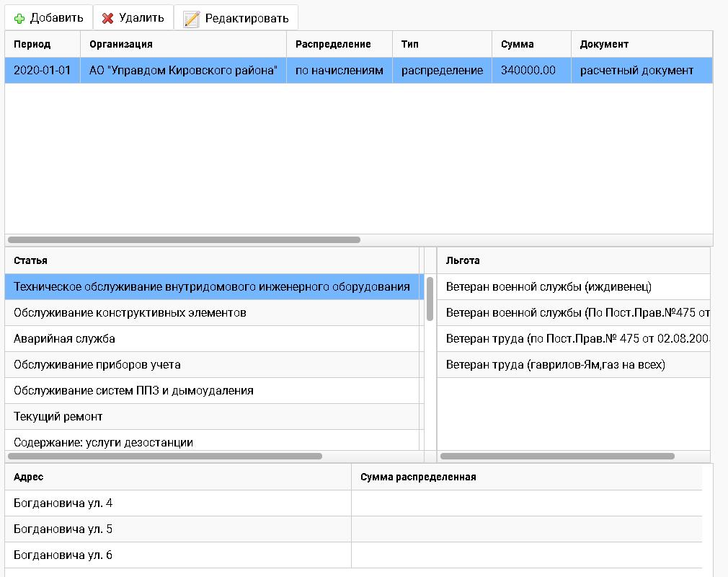Pick Ветеран труда (гаврилов-Ям) benefit row
The height and width of the screenshot is (577, 728).
(555, 364)
